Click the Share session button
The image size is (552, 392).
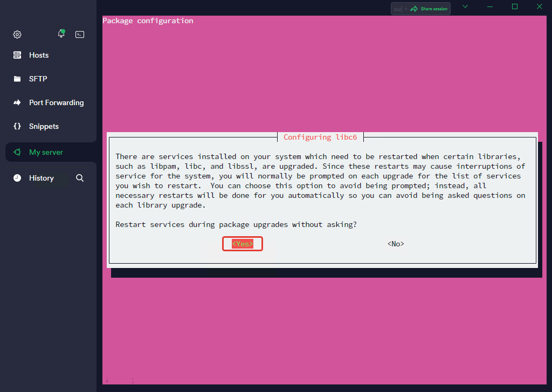coord(429,9)
